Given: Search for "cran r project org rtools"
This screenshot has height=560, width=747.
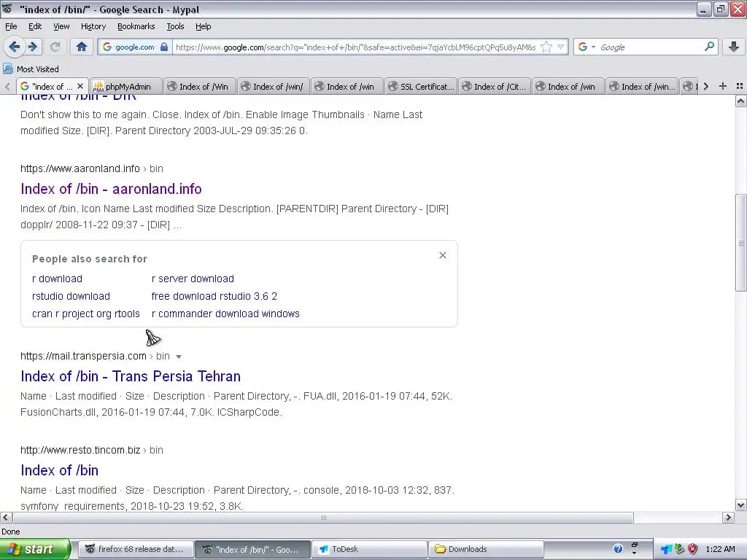Looking at the screenshot, I should 86,314.
